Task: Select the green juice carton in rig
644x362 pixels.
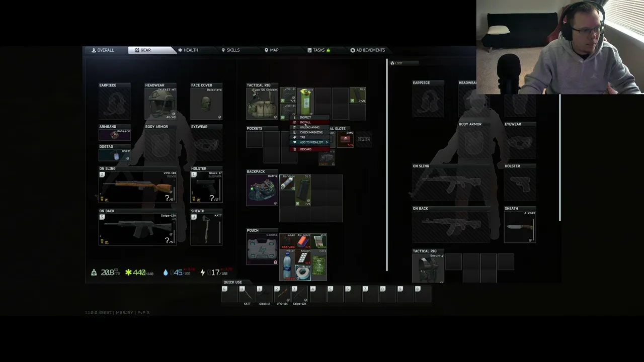Action: (305, 103)
